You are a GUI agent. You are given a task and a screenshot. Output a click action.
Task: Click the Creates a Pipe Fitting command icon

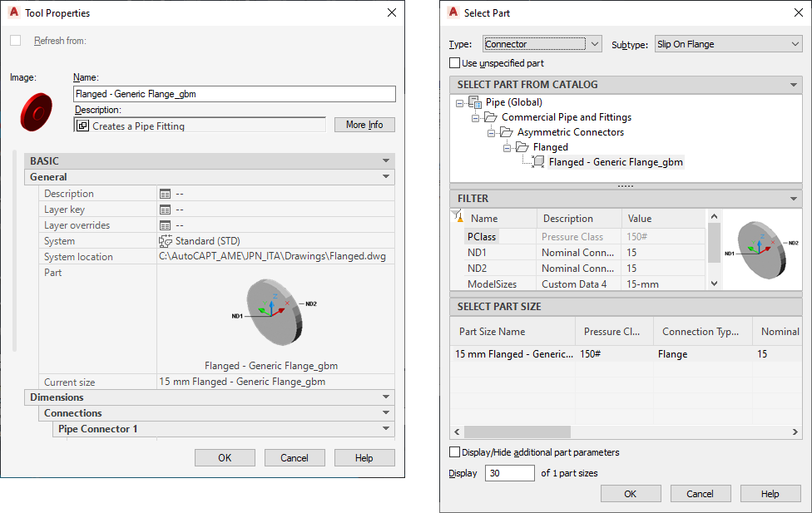pyautogui.click(x=82, y=126)
